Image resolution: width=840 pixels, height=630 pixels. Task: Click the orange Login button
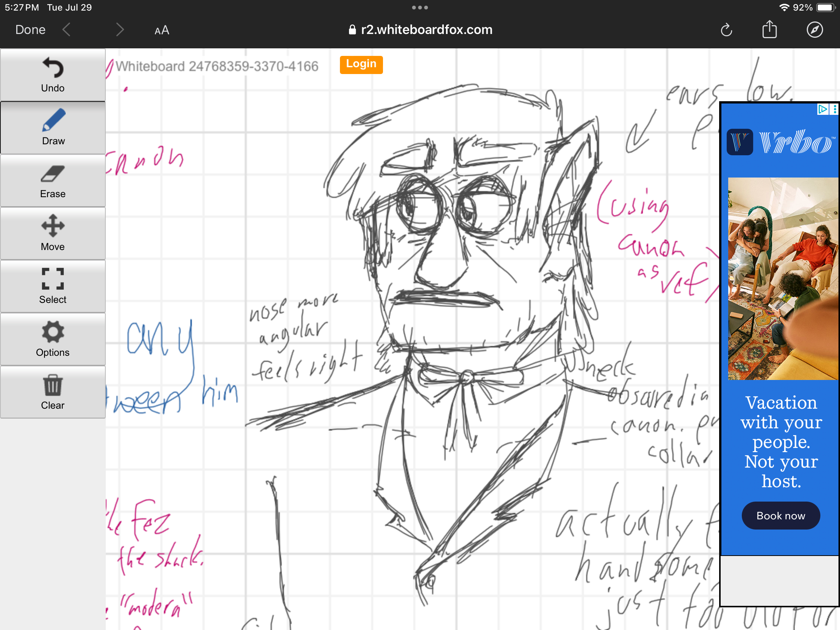pos(361,64)
